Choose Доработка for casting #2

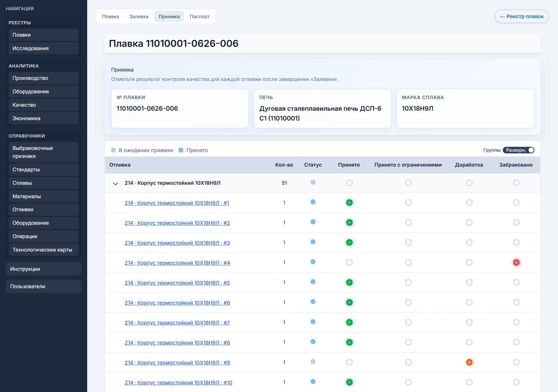point(469,222)
